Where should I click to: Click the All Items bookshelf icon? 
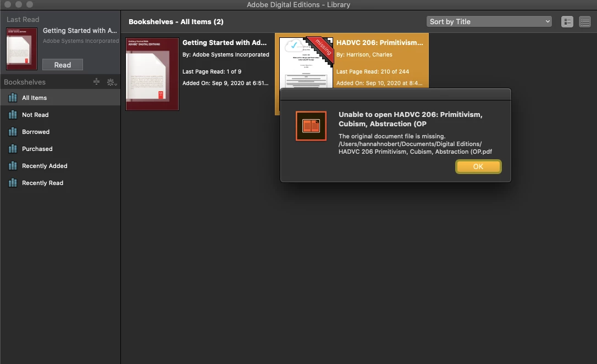point(13,98)
